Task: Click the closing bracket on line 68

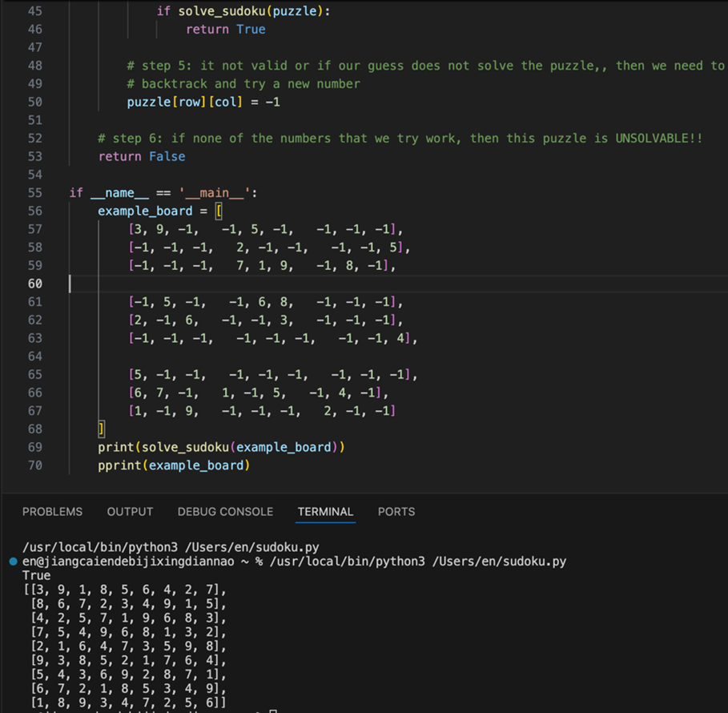Action: point(102,429)
